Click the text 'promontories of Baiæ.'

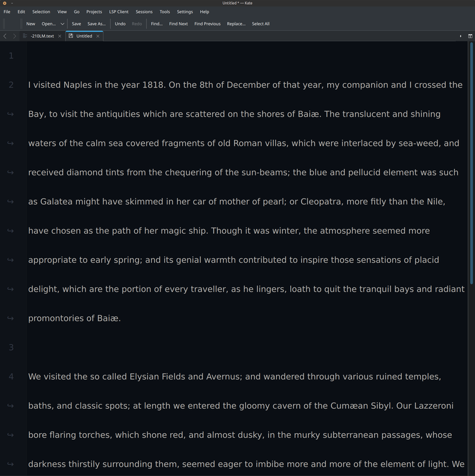74,318
